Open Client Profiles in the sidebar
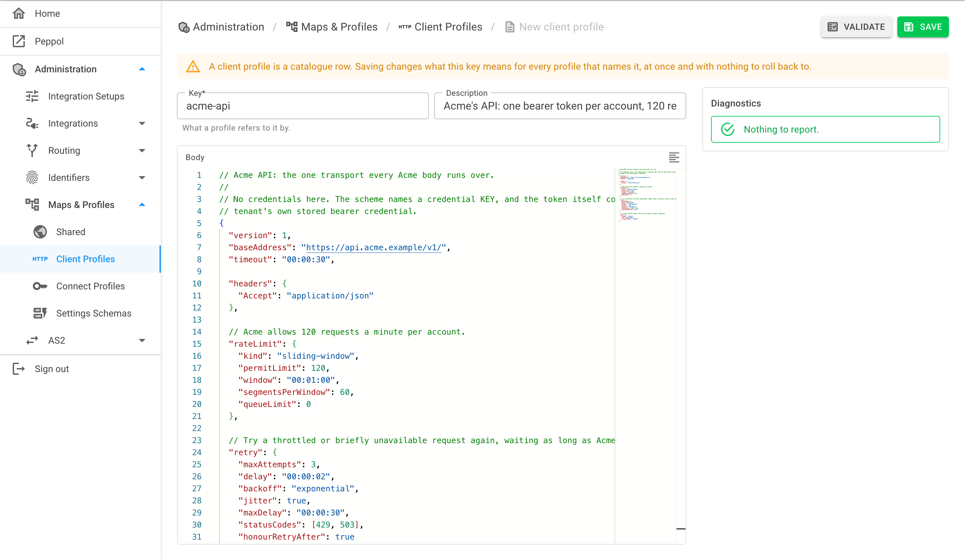 pyautogui.click(x=80, y=259)
